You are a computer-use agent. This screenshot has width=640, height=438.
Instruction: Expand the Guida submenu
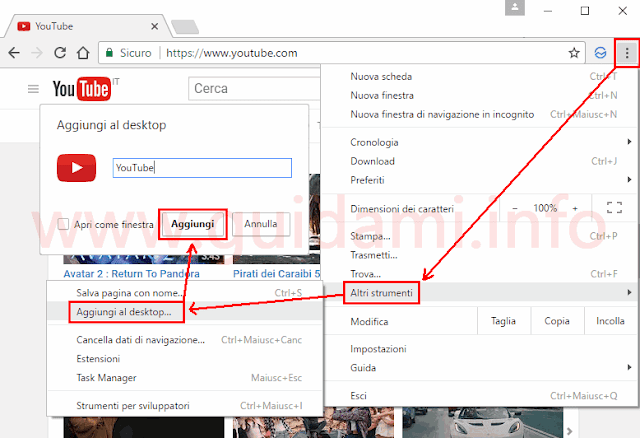coord(480,368)
